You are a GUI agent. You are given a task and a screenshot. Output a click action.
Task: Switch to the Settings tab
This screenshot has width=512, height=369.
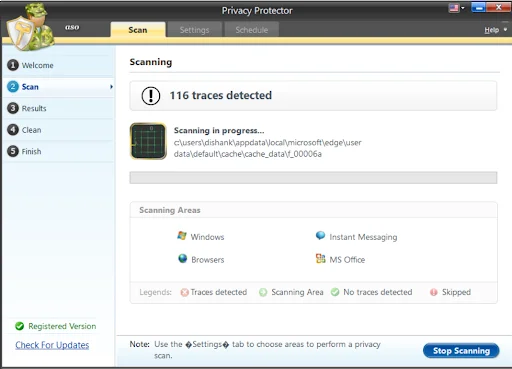tap(194, 30)
